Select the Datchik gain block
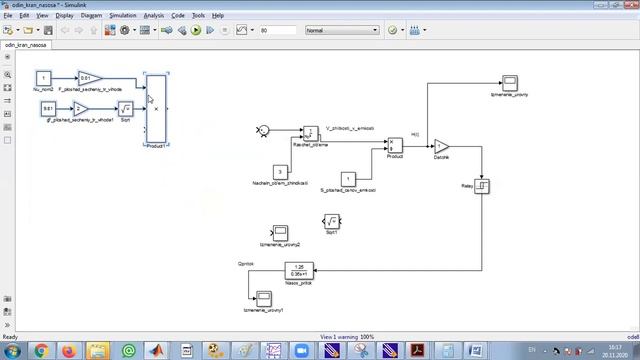This screenshot has width=640, height=360. coord(442,146)
